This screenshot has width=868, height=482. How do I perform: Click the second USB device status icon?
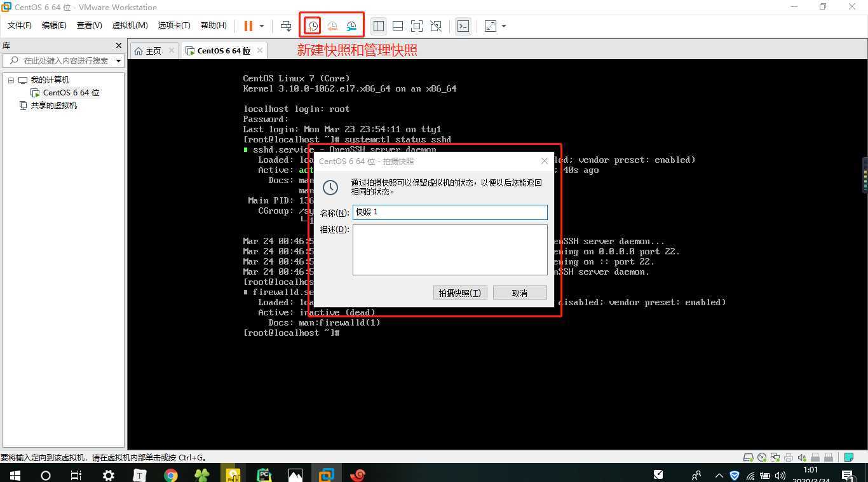(x=828, y=457)
